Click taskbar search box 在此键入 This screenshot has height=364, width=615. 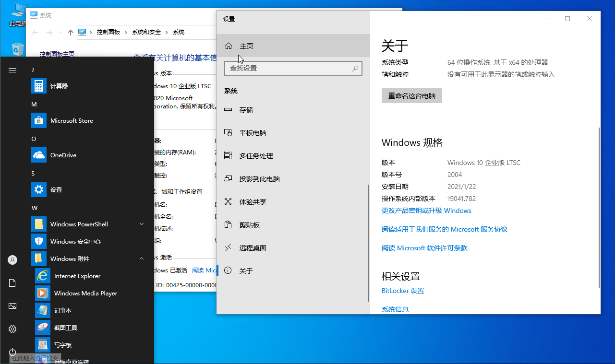pos(35,358)
